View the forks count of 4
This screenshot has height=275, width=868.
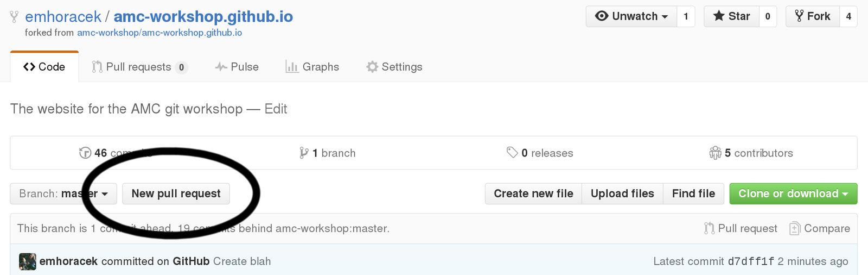click(x=848, y=16)
